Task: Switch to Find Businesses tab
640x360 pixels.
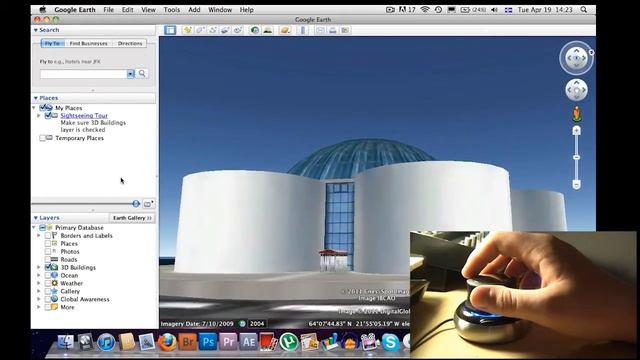Action: pyautogui.click(x=89, y=43)
